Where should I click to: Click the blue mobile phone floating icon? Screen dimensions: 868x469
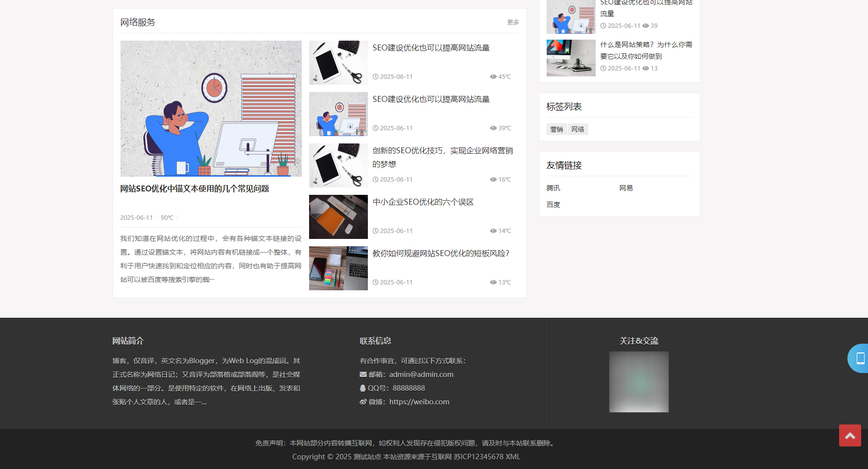(x=860, y=358)
